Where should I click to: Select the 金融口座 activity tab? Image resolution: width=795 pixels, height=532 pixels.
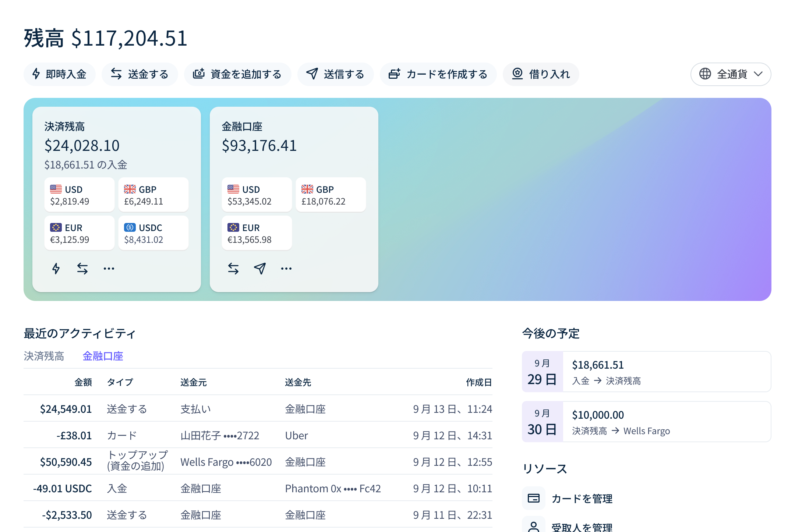(103, 356)
